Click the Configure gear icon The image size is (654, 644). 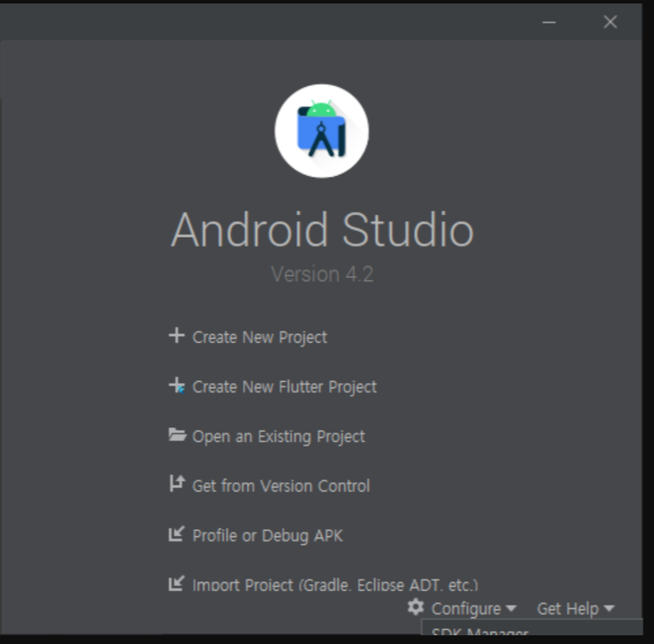pyautogui.click(x=415, y=607)
